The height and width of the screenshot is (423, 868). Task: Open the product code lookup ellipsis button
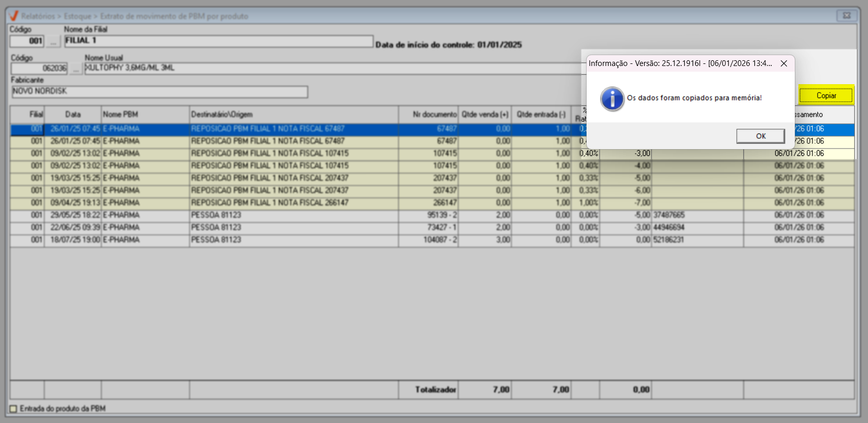coord(76,69)
